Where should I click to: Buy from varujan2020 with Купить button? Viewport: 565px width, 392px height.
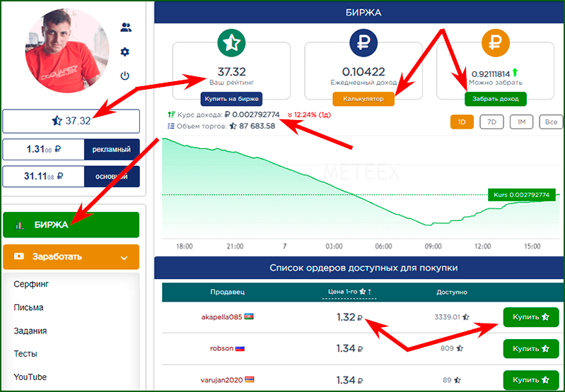[x=531, y=380]
